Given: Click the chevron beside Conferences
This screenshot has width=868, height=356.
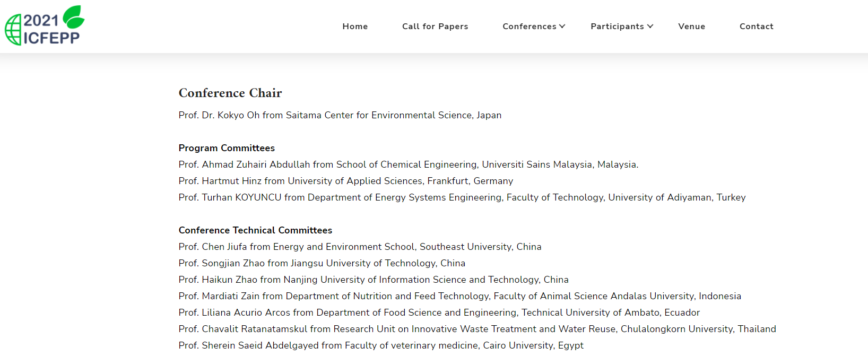Looking at the screenshot, I should 562,27.
